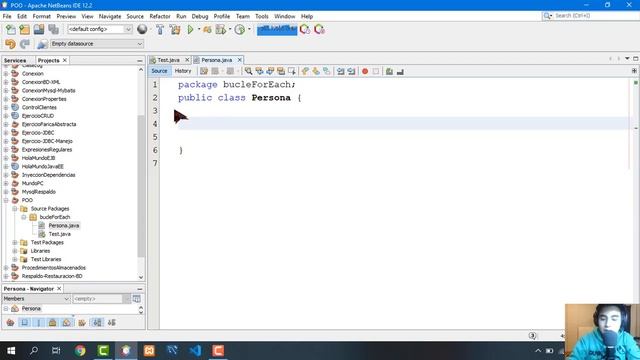Close the Persona Navigator tab

[x=59, y=289]
